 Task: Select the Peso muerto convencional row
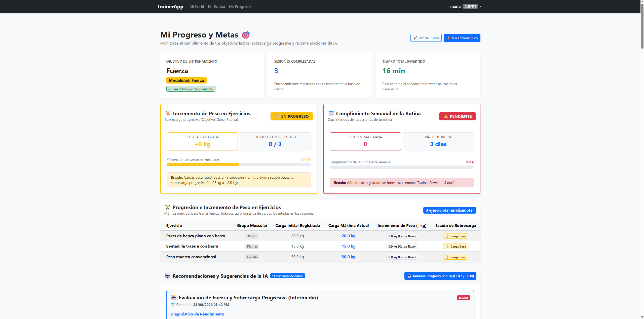(320, 257)
